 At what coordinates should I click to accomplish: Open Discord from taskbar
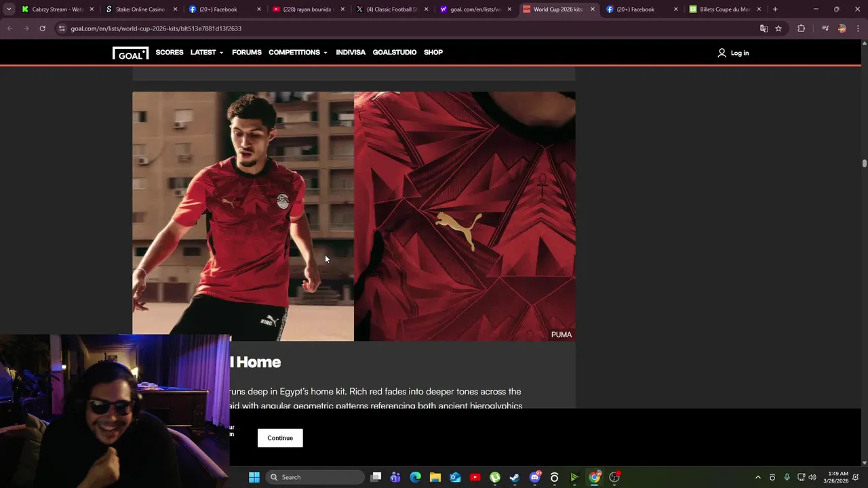pos(535,477)
